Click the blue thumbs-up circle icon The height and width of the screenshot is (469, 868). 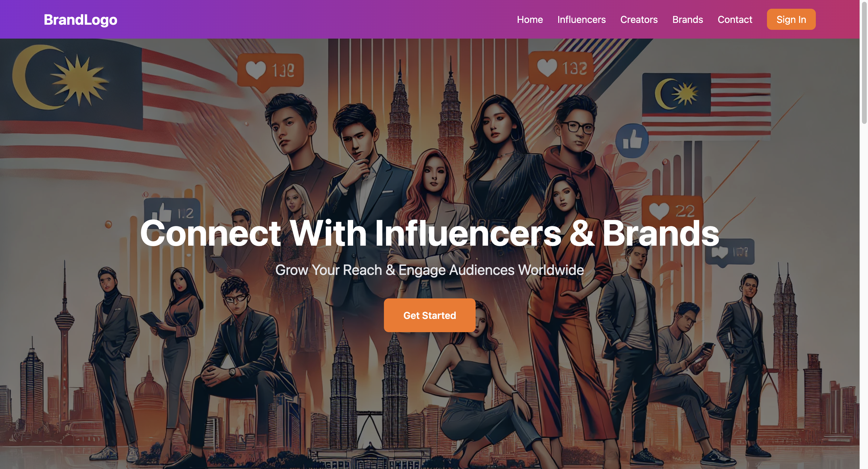(x=632, y=141)
